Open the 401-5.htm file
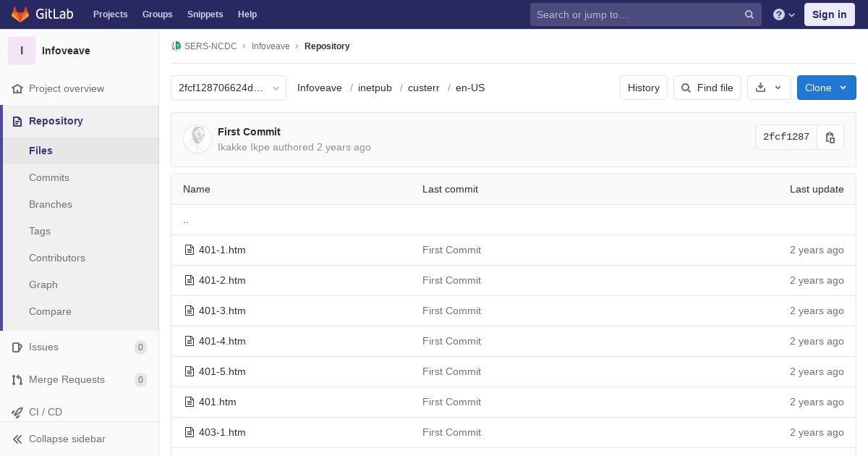 point(222,372)
